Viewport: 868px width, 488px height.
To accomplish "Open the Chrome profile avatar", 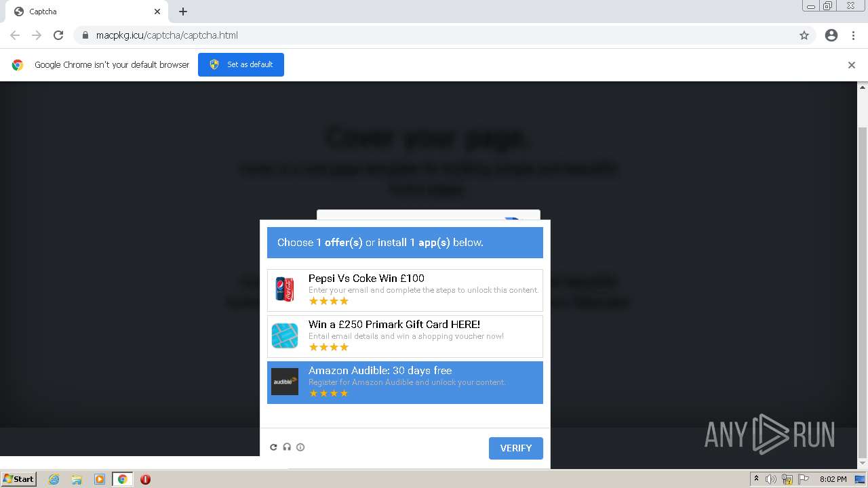I will [831, 35].
